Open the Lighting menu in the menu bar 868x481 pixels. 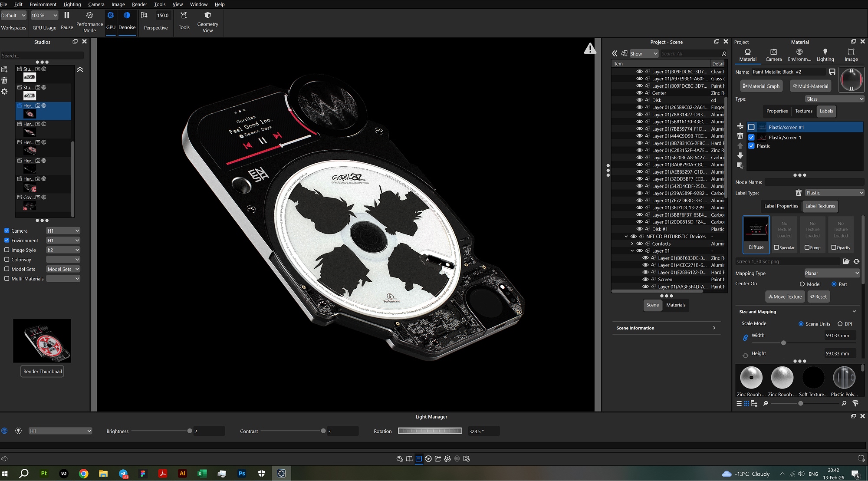[72, 4]
